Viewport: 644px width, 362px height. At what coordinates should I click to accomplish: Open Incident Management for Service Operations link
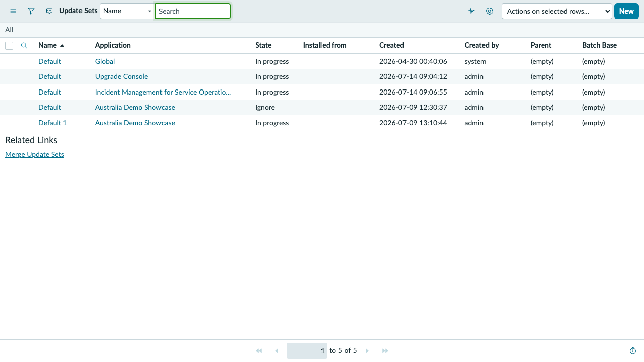(x=163, y=92)
